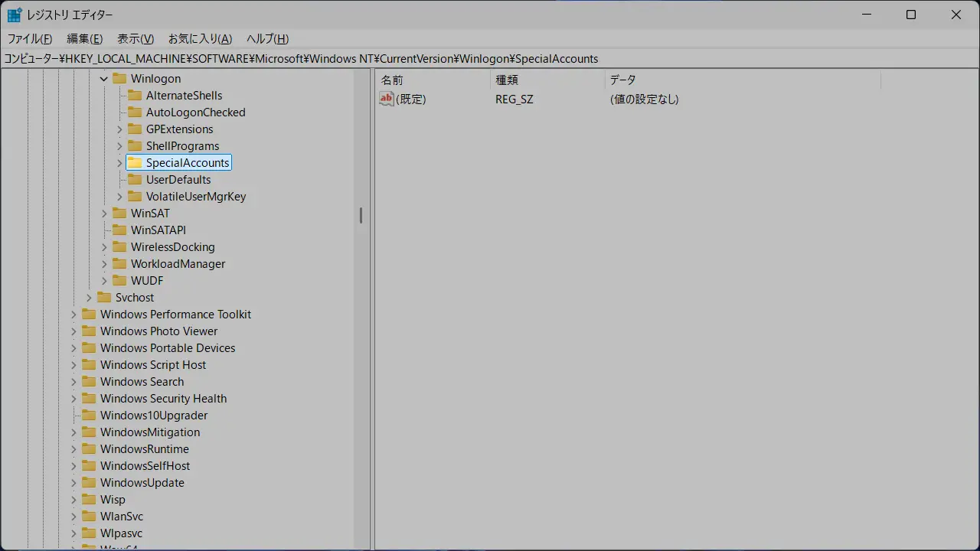Click the Registry Editor app icon in title bar
This screenshot has width=980, height=551.
pos(14,15)
